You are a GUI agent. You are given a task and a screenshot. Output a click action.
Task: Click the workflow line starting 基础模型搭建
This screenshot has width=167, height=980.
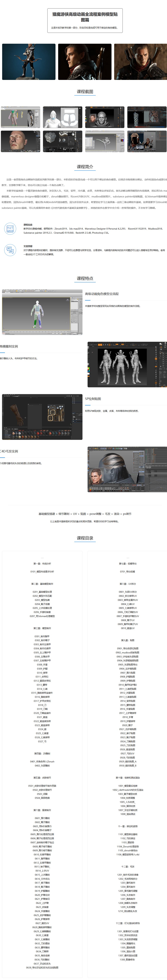pyautogui.click(x=85, y=514)
